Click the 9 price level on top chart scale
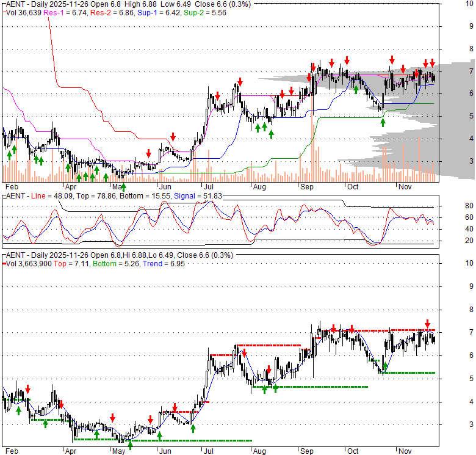 tap(471, 26)
